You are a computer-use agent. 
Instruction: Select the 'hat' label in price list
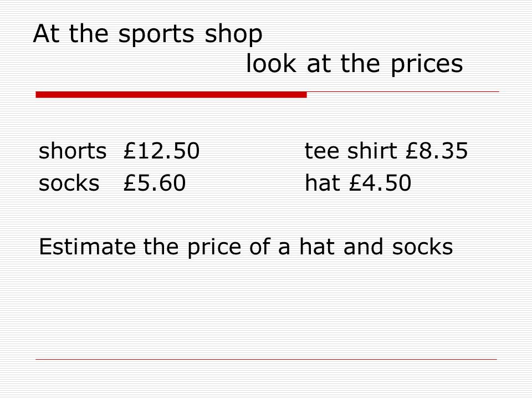pyautogui.click(x=323, y=183)
